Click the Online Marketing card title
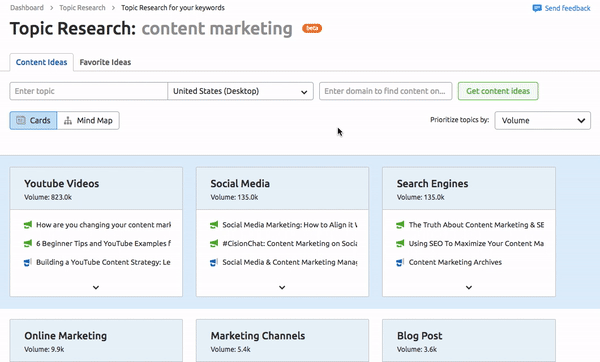This screenshot has height=362, width=600. (65, 336)
